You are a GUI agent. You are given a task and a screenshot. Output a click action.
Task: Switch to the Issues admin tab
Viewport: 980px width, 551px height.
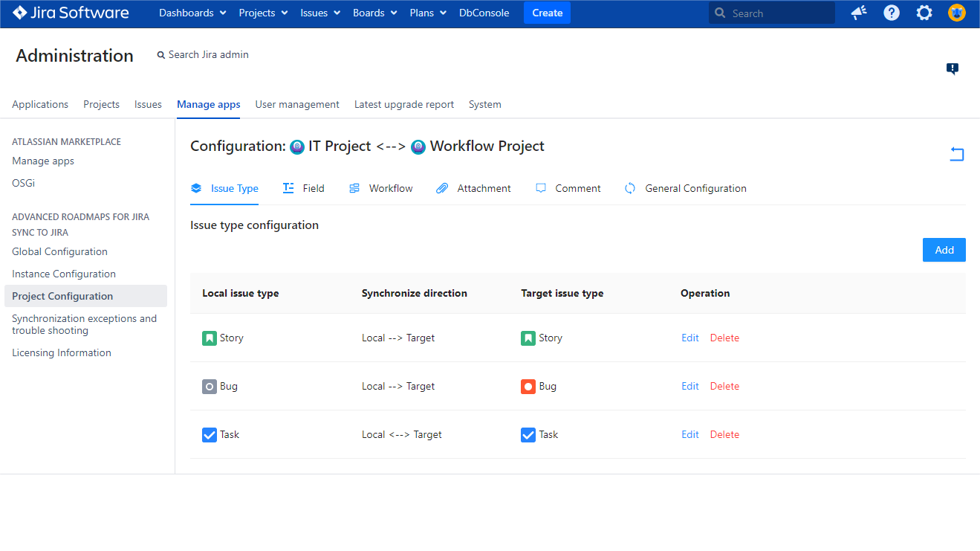tap(148, 104)
